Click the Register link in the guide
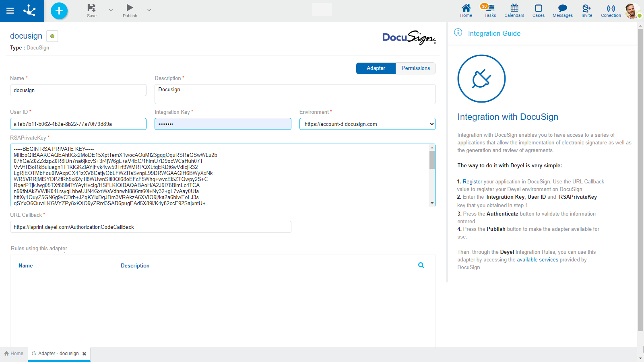Screen dimensions: 644x362 pos(472,181)
